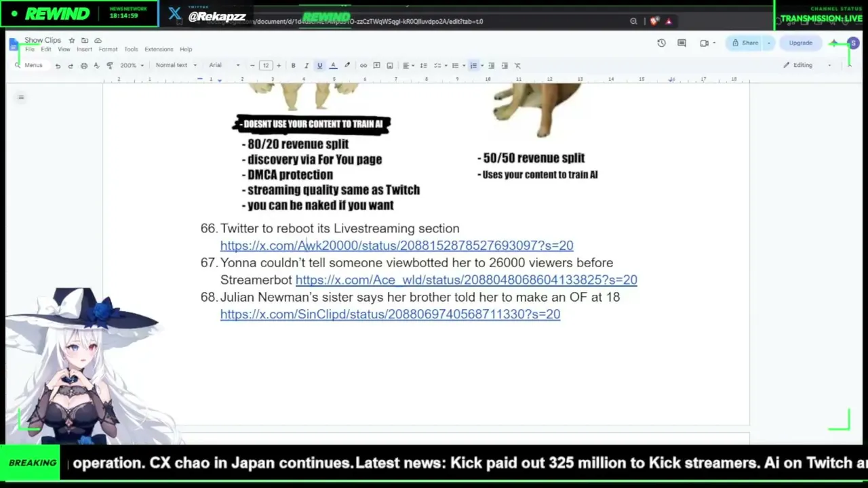Follow the Ace_wld status link

click(466, 280)
